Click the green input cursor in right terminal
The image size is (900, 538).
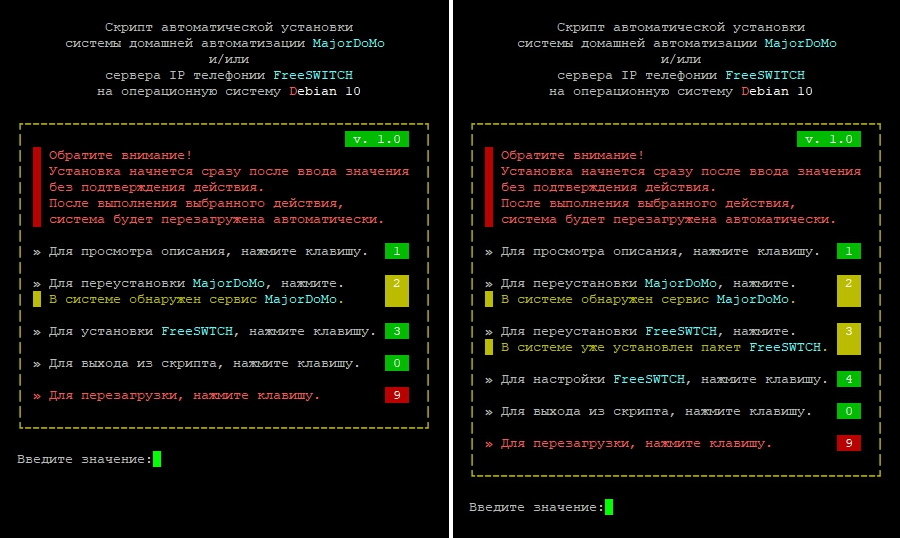(609, 507)
